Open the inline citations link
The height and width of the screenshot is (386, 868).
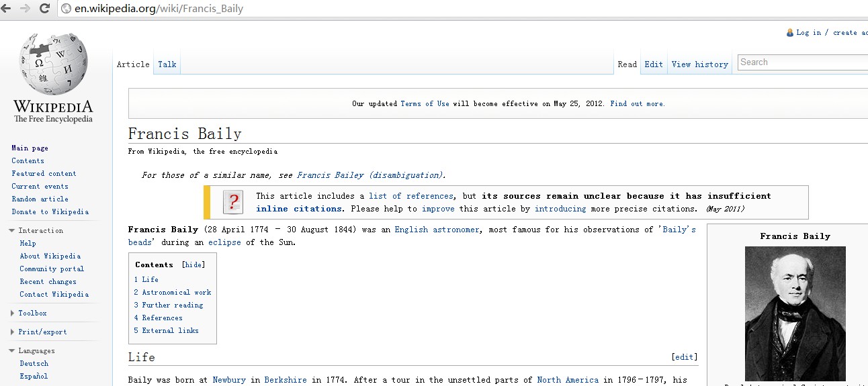click(299, 209)
